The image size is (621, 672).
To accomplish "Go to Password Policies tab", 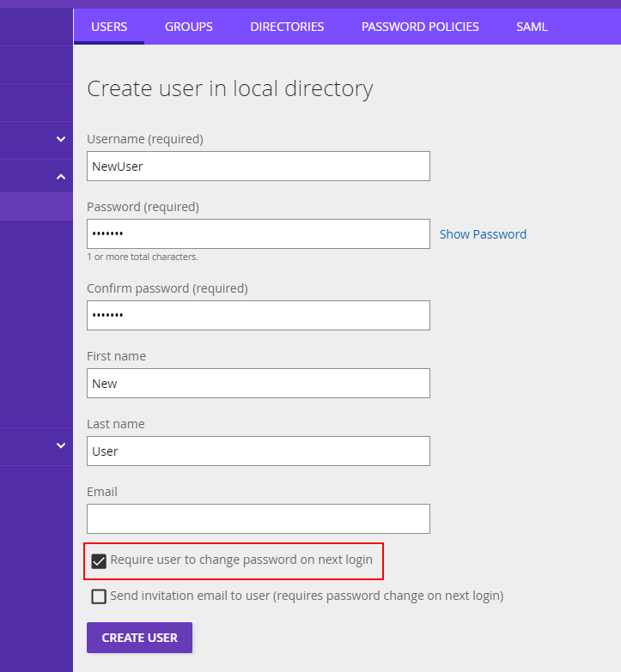I will pyautogui.click(x=420, y=27).
